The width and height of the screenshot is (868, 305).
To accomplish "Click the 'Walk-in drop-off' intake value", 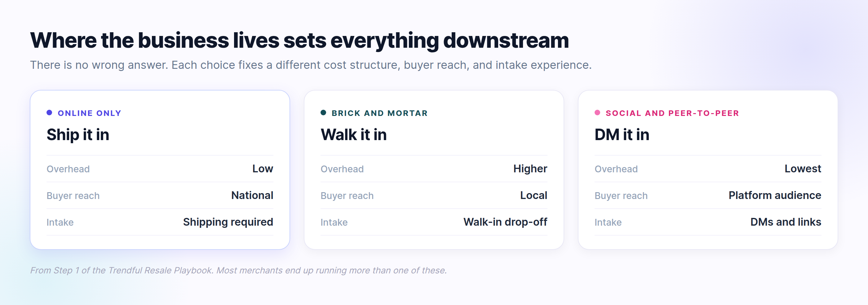I will tap(505, 222).
